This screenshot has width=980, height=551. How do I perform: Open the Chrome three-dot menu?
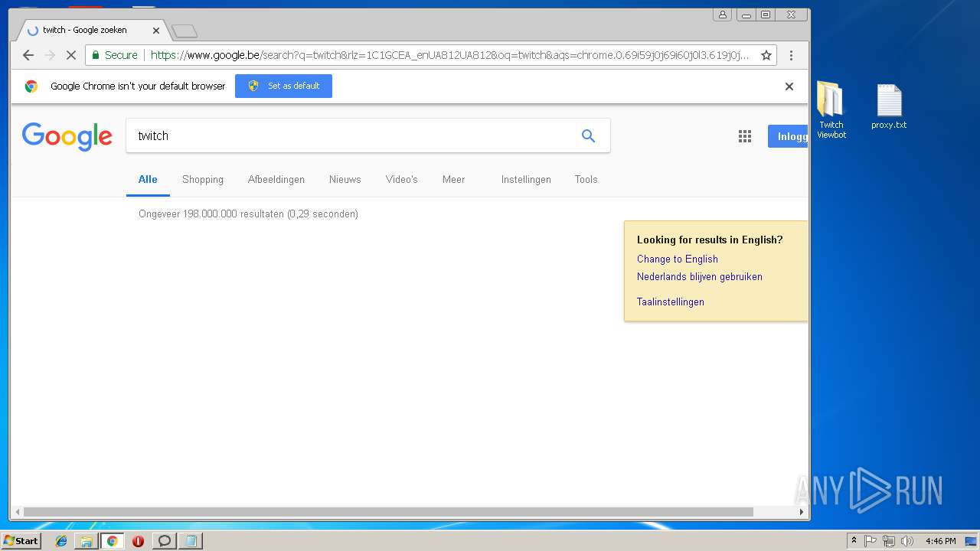coord(791,55)
